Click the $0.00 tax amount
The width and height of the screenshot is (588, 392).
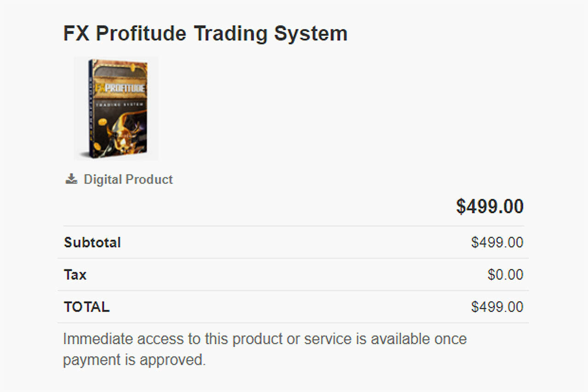point(505,274)
